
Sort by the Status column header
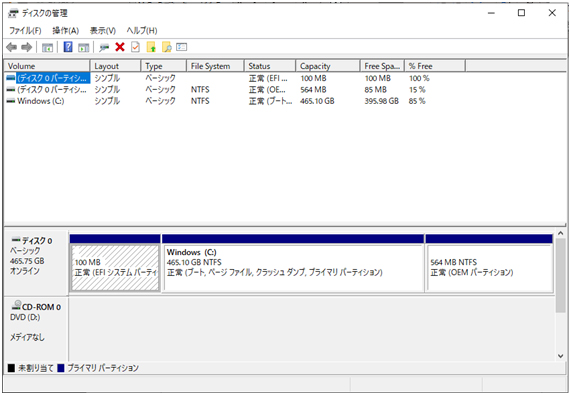[x=270, y=66]
